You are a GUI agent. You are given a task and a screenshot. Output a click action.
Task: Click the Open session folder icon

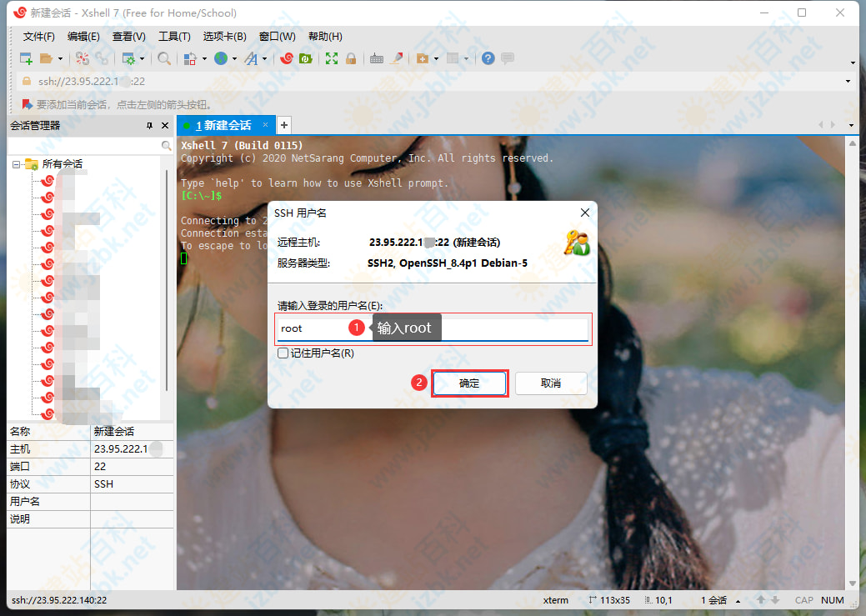pos(47,58)
